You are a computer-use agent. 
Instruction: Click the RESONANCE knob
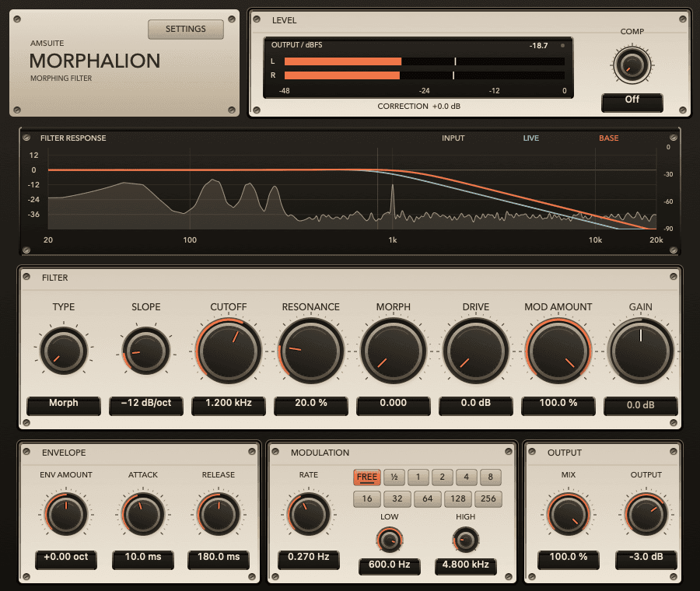pos(310,351)
